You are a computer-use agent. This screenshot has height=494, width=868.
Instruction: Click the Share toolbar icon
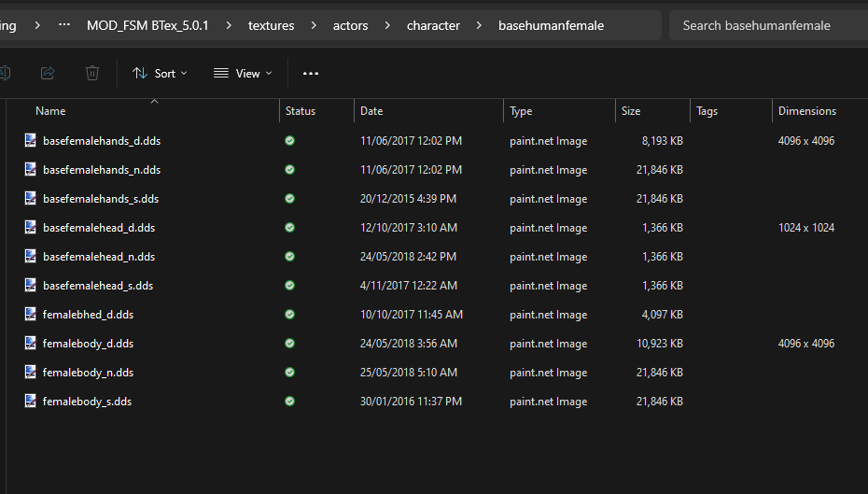[48, 73]
